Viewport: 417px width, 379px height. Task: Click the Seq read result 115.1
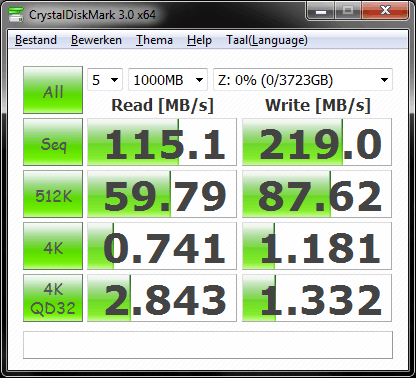click(x=162, y=142)
